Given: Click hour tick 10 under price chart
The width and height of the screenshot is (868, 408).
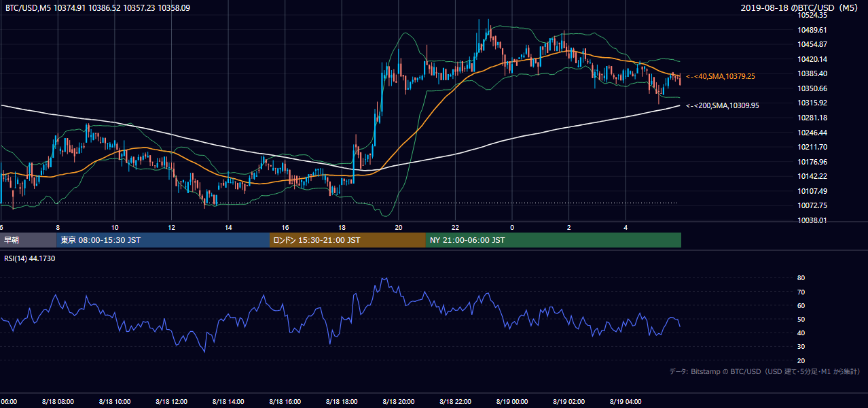Looking at the screenshot, I should click(115, 227).
